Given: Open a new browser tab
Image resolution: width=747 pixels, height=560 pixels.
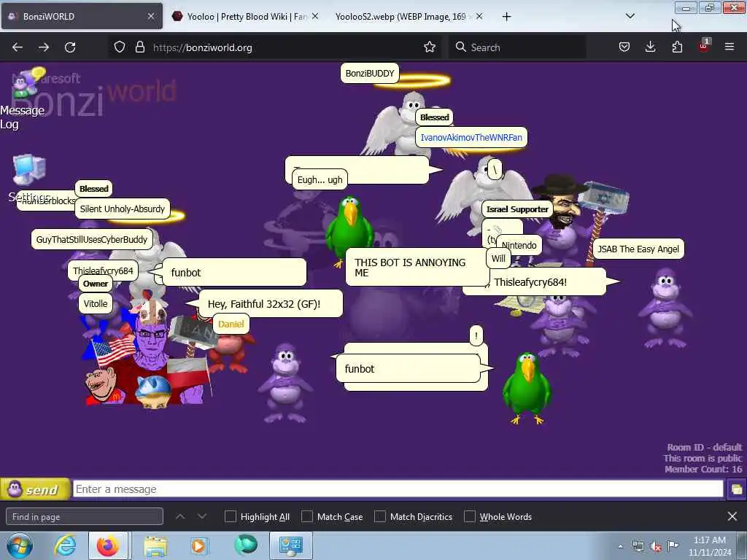Looking at the screenshot, I should (506, 17).
